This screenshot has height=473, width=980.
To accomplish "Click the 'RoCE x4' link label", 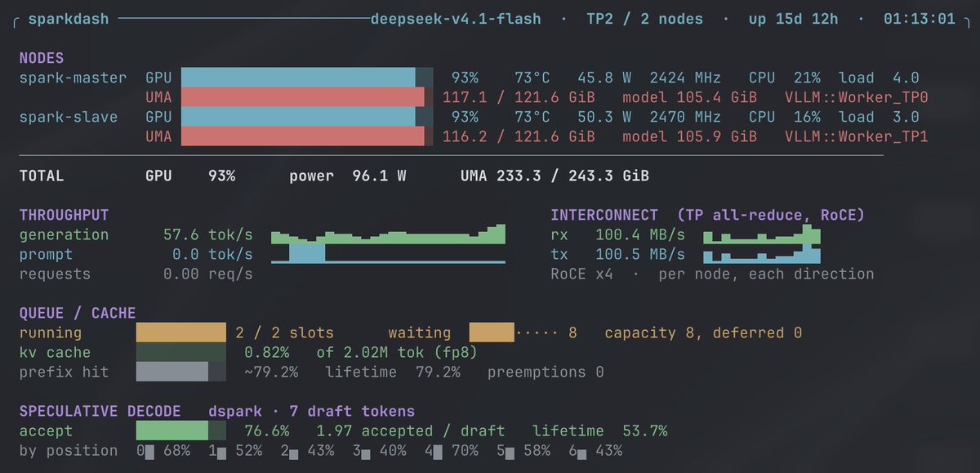I will [581, 274].
